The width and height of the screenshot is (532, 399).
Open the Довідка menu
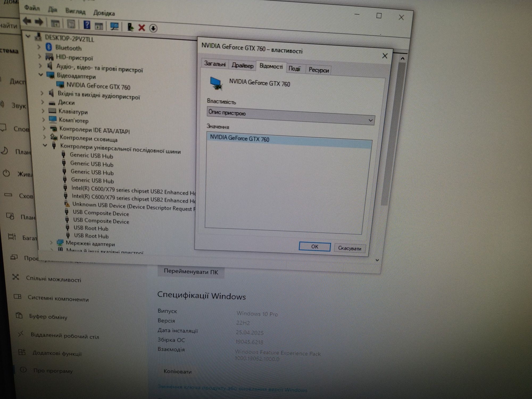(x=104, y=13)
